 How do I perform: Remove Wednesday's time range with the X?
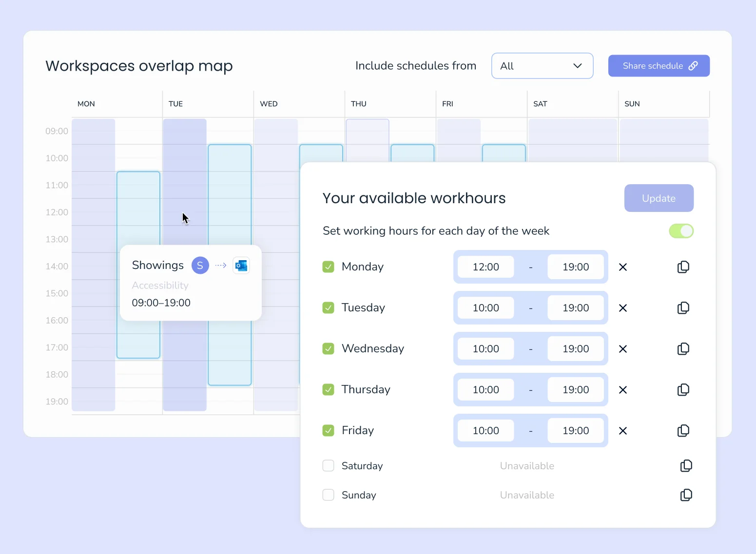[x=623, y=349]
